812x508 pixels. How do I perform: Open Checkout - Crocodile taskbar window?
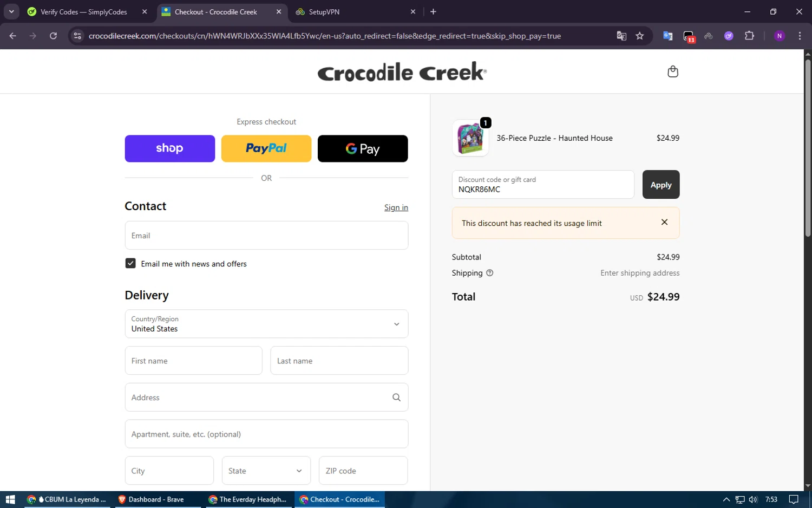tap(340, 499)
